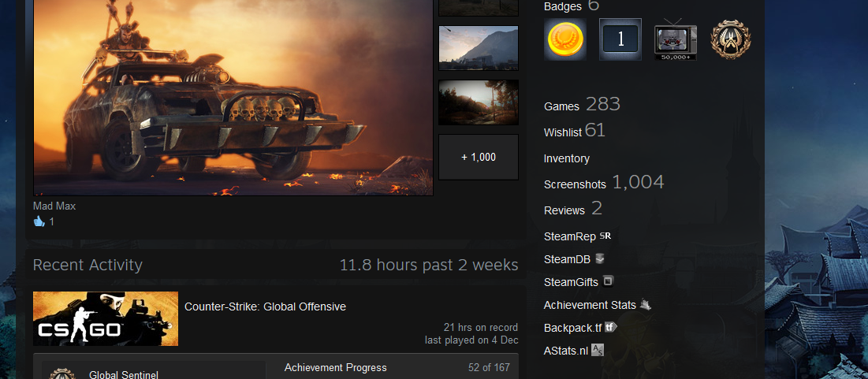The width and height of the screenshot is (868, 379).
Task: Select the mountain landscape screenshot thumbnail
Action: pos(479,48)
